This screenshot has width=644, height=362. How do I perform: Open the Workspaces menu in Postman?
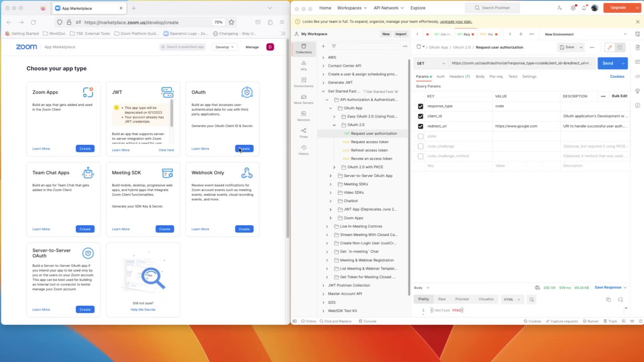coord(352,8)
